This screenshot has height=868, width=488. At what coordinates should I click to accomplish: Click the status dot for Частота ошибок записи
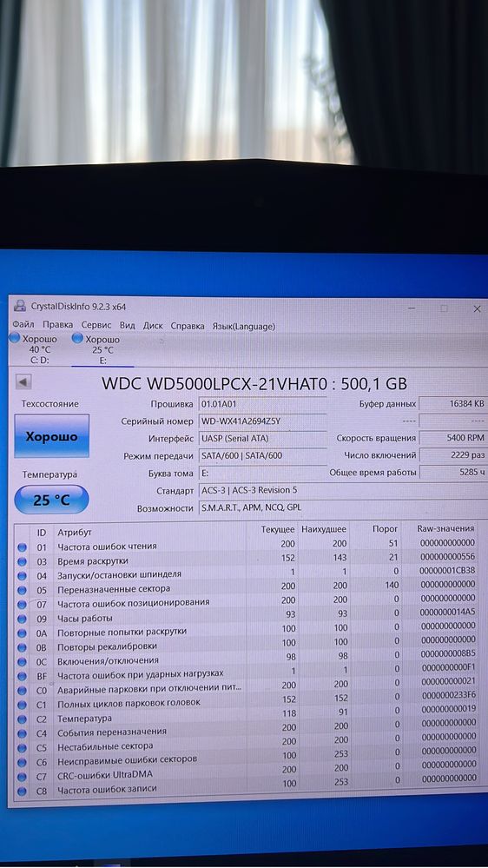(22, 792)
